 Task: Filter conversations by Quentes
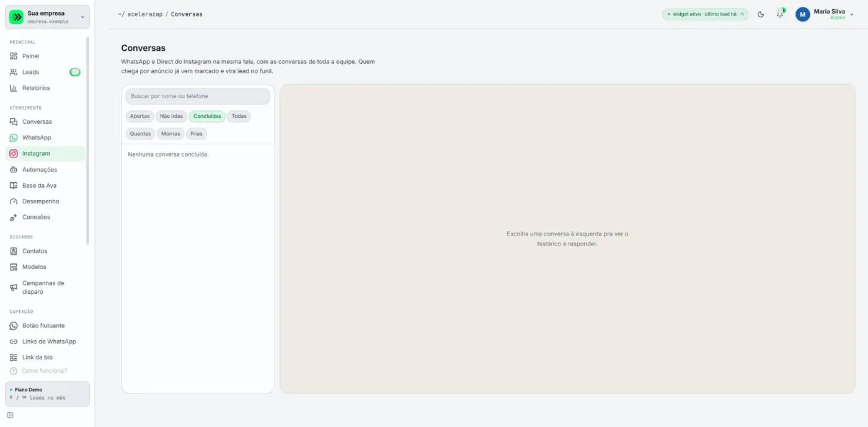tap(140, 134)
